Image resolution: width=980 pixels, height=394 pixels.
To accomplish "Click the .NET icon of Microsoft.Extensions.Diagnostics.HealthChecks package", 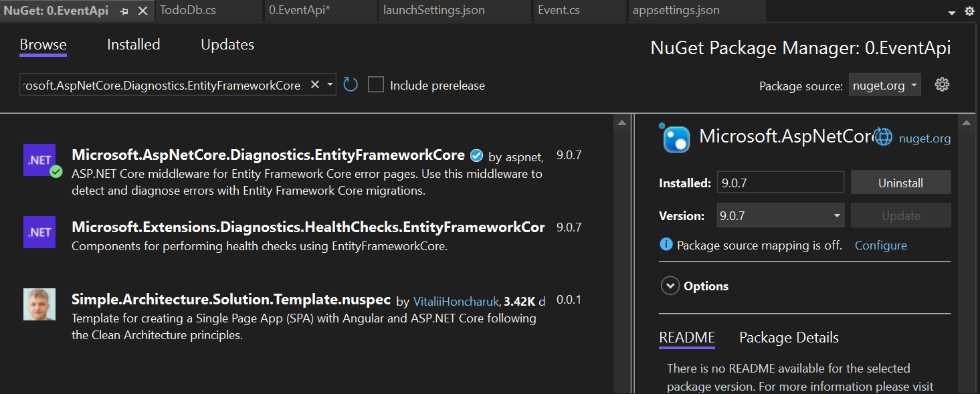I will point(39,232).
